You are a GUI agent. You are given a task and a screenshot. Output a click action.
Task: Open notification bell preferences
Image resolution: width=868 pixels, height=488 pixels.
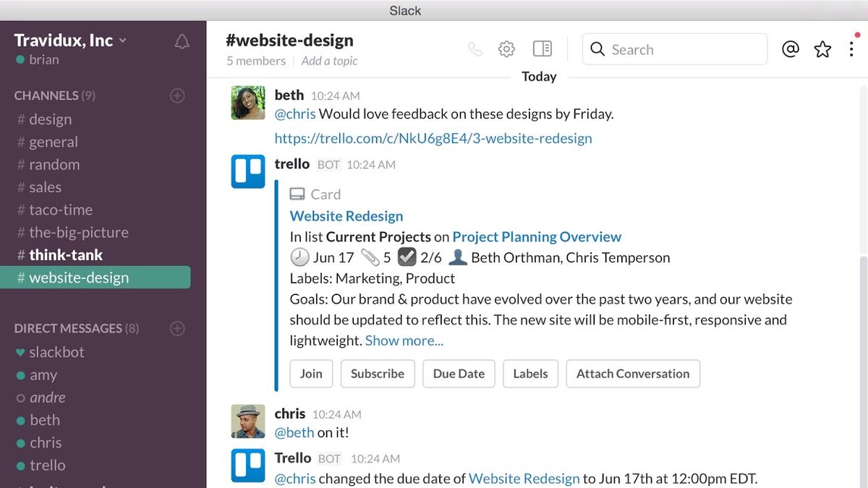click(x=182, y=42)
